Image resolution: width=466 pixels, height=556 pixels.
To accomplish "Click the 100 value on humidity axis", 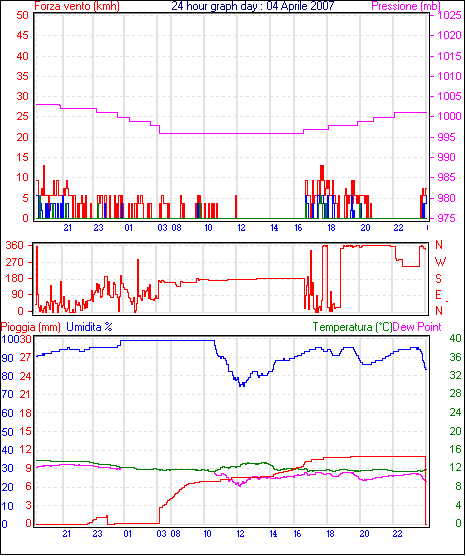I will coord(9,339).
